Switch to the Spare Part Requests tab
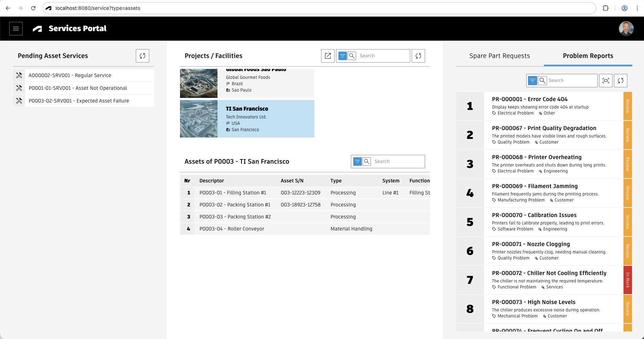 [499, 56]
